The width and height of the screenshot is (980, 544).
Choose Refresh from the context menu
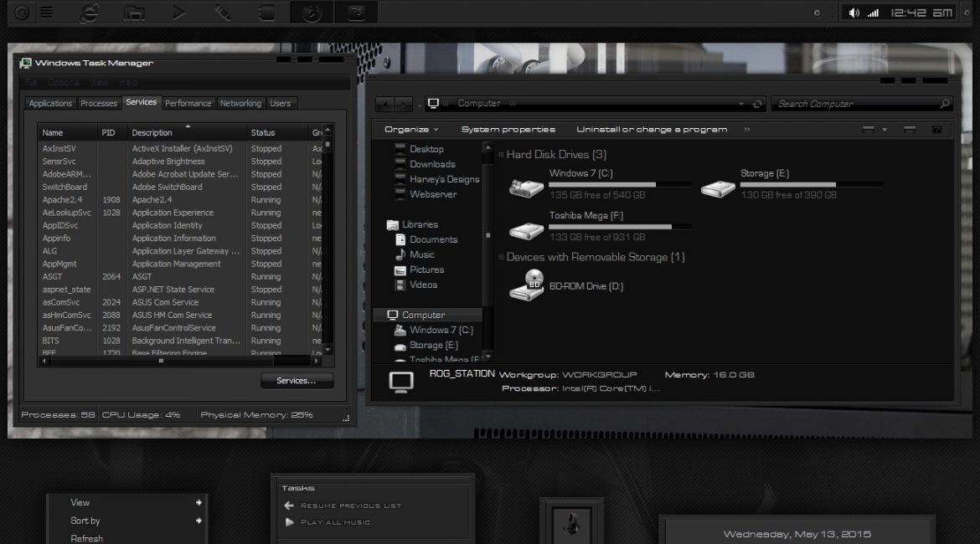coord(87,538)
